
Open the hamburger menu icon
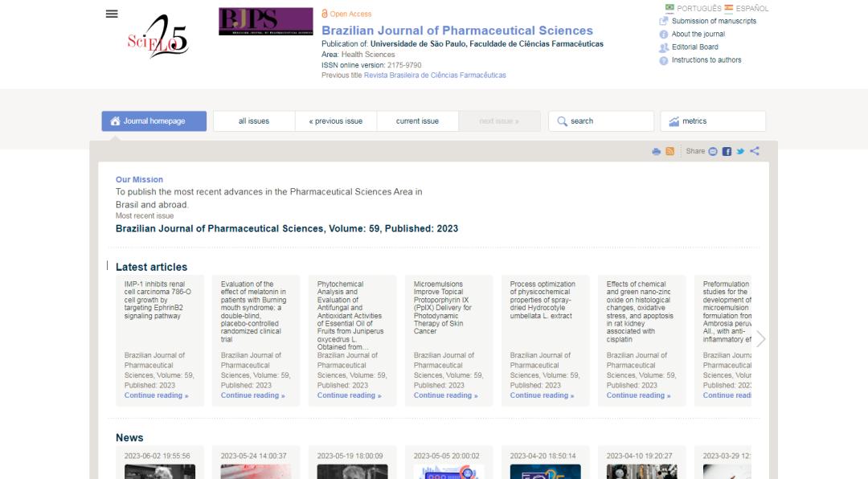(112, 14)
